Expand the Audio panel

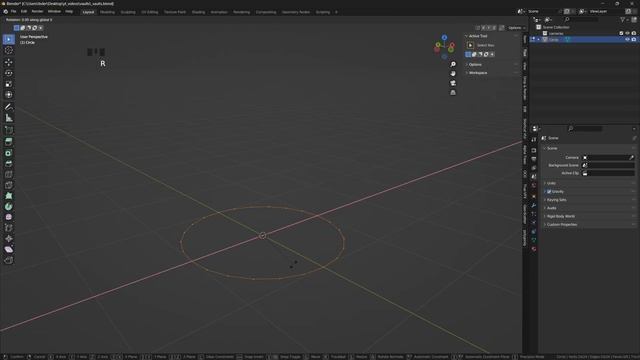[589, 208]
